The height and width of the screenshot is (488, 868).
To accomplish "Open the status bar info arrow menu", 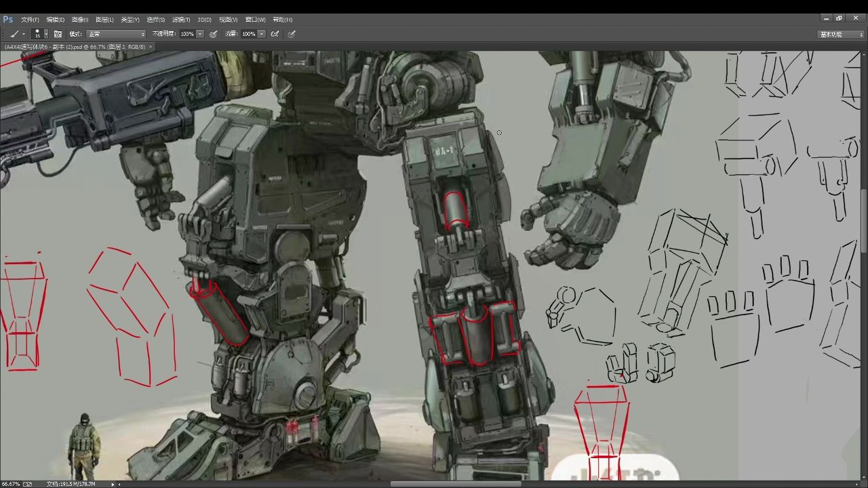I will (113, 484).
